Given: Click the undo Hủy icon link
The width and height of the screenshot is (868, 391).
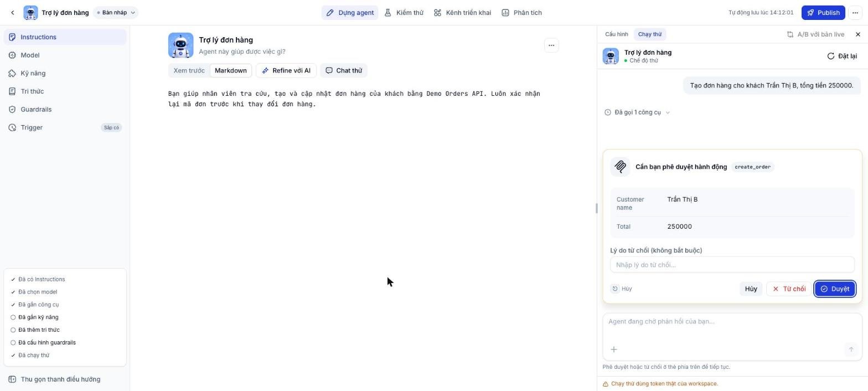Looking at the screenshot, I should coord(621,289).
